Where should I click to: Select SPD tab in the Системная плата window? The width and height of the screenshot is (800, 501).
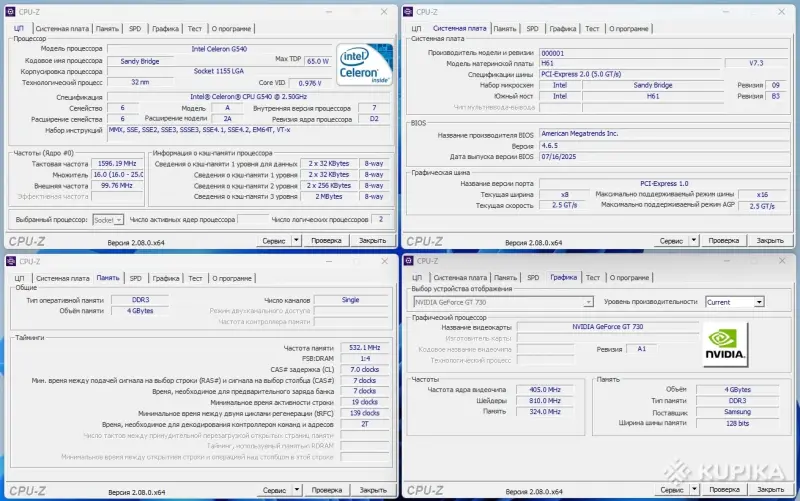[x=533, y=29]
